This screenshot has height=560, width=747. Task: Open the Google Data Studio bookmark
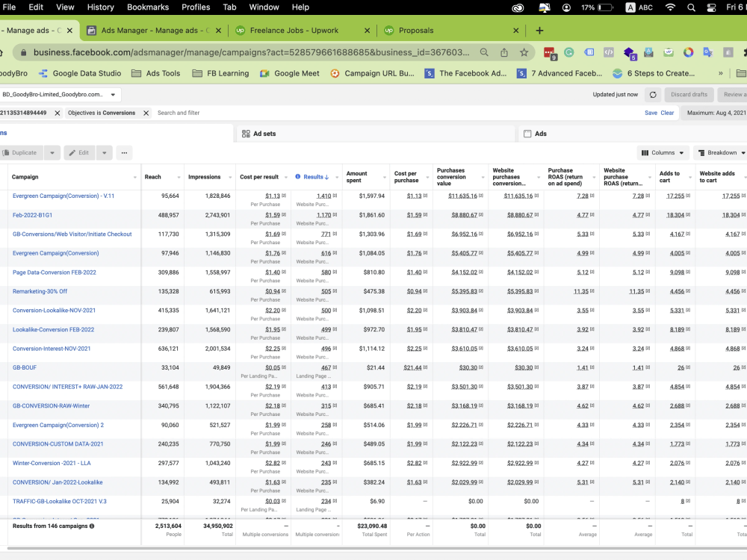pos(80,73)
